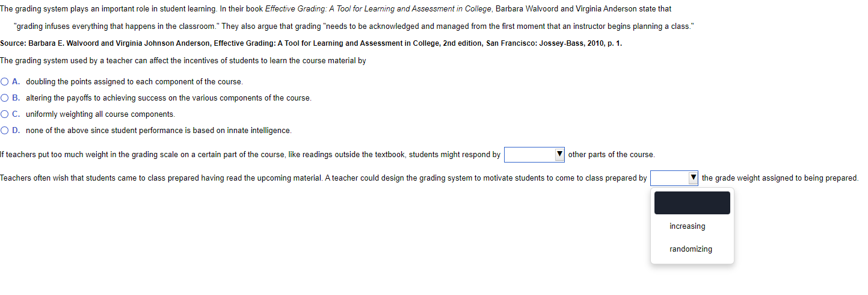Open dropdown before 'the grade weight assigned'
The width and height of the screenshot is (868, 295).
674,178
